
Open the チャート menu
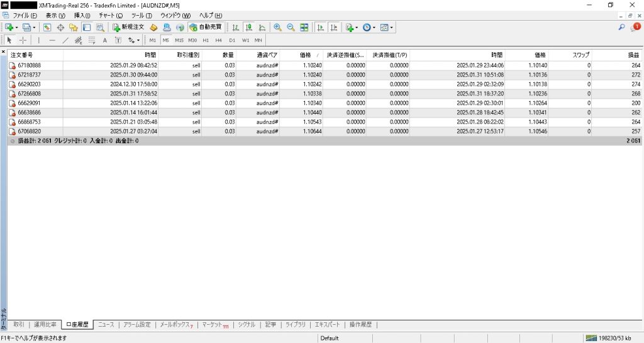[x=109, y=15]
